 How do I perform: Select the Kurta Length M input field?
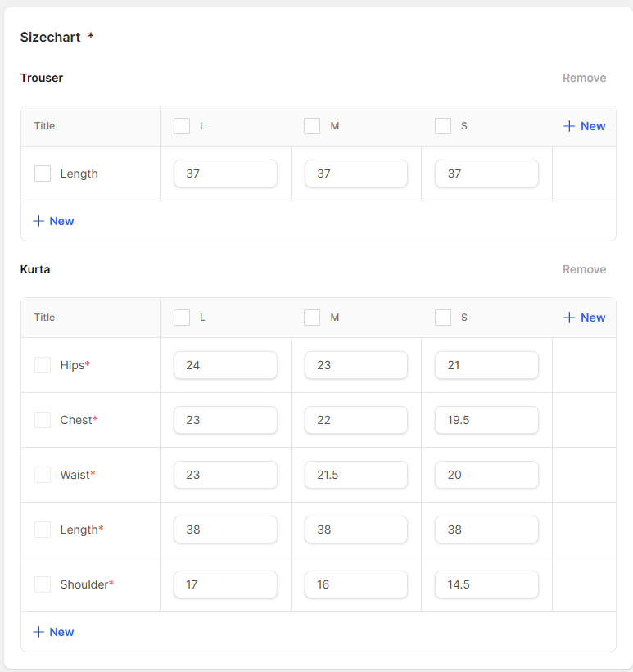click(x=355, y=530)
